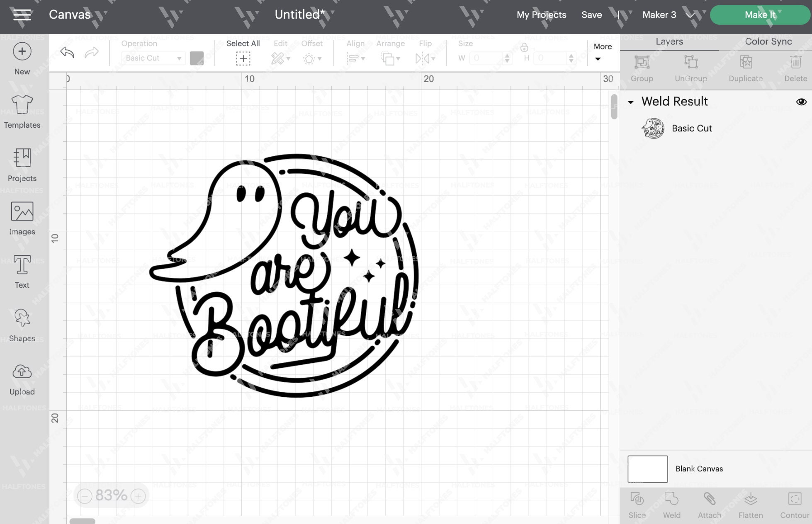Collapse the Weld Result layer group
This screenshot has width=812, height=524.
[632, 102]
